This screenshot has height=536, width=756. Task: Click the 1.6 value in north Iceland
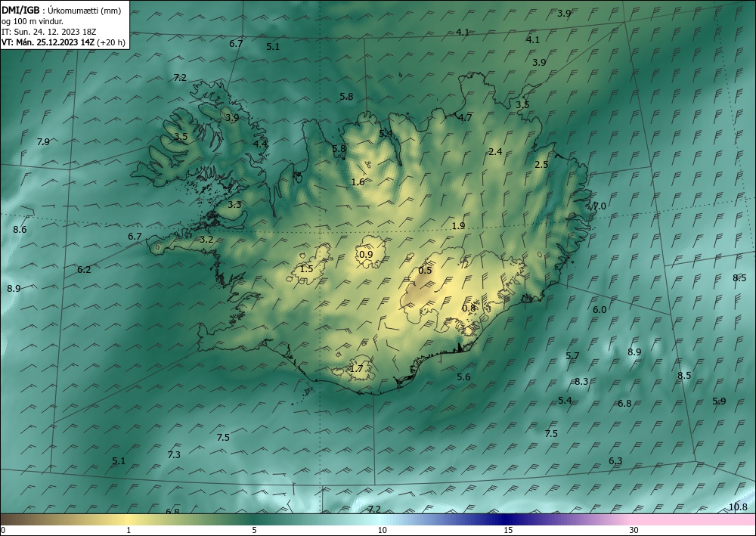point(358,182)
